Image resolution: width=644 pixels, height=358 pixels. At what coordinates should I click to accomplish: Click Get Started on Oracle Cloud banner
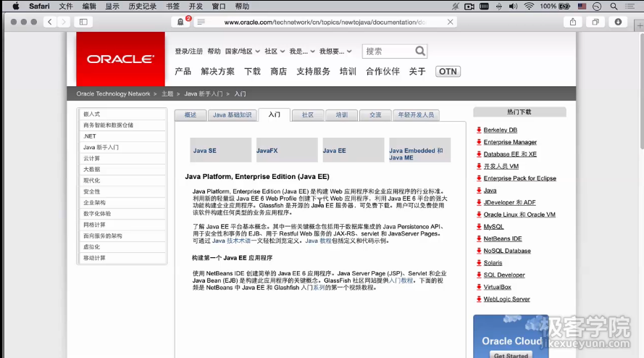(511, 355)
